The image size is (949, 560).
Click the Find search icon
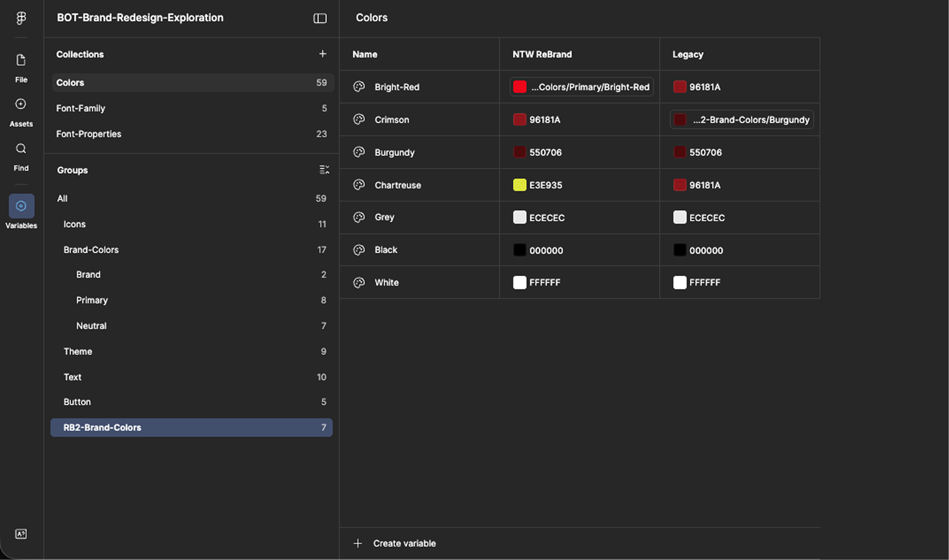[21, 149]
